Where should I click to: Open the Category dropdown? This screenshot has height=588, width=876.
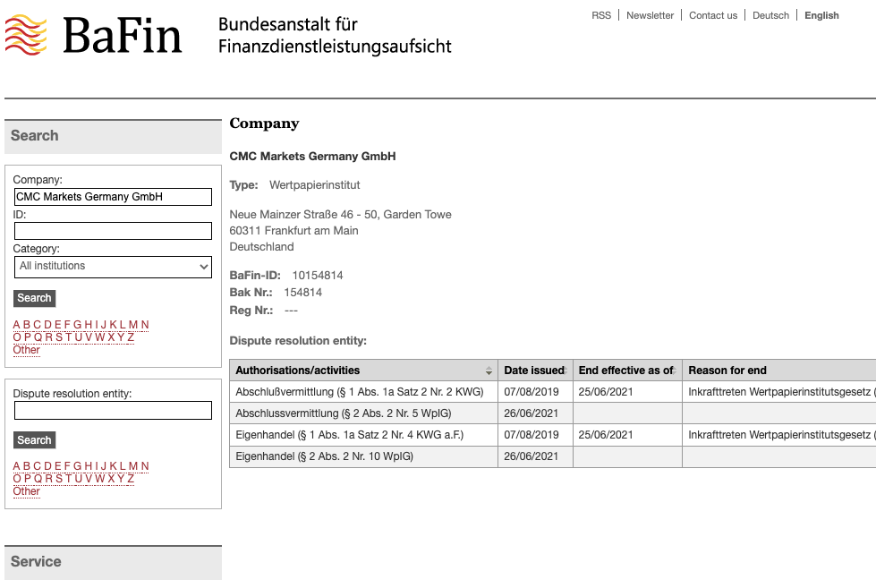tap(113, 267)
